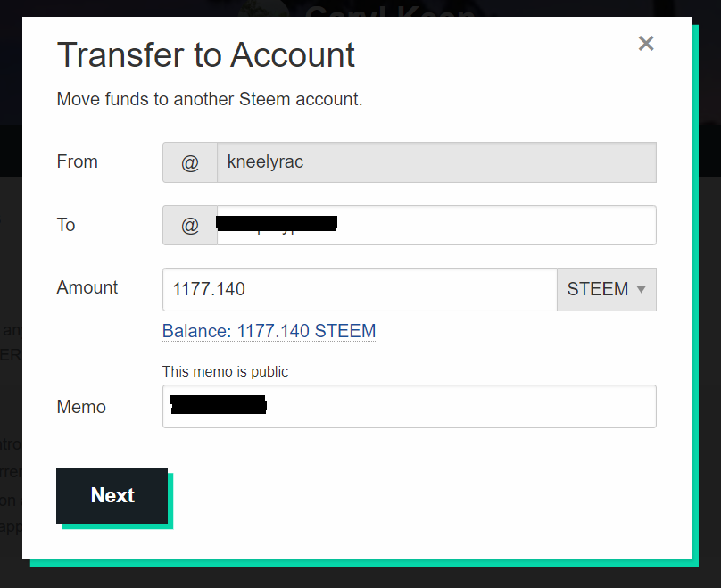Click into the Amount field showing 1177.140
This screenshot has width=721, height=588.
click(360, 290)
